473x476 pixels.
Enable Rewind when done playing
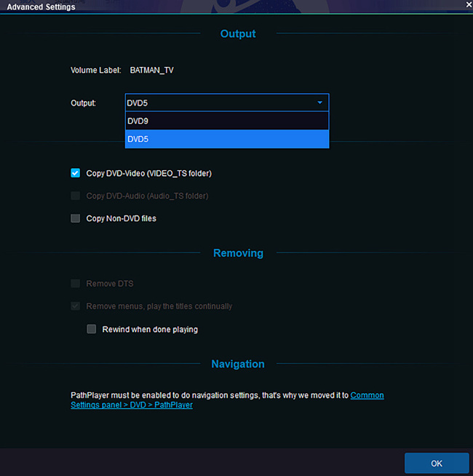tap(92, 329)
